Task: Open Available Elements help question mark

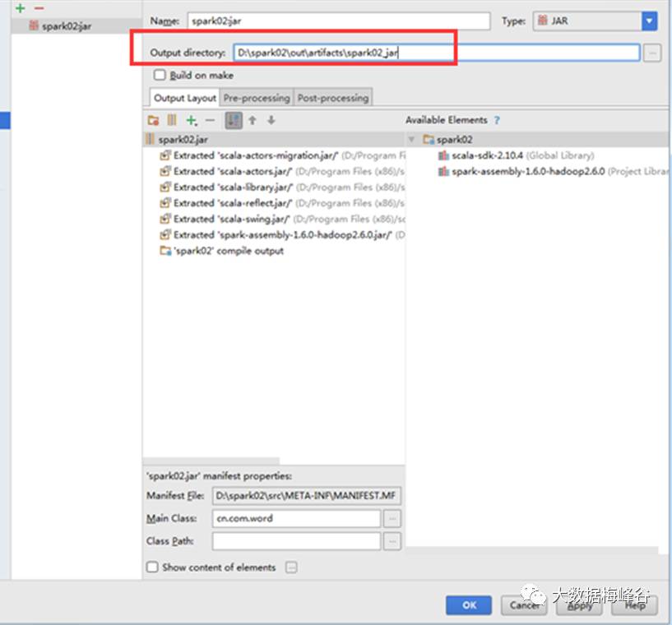Action: coord(497,120)
